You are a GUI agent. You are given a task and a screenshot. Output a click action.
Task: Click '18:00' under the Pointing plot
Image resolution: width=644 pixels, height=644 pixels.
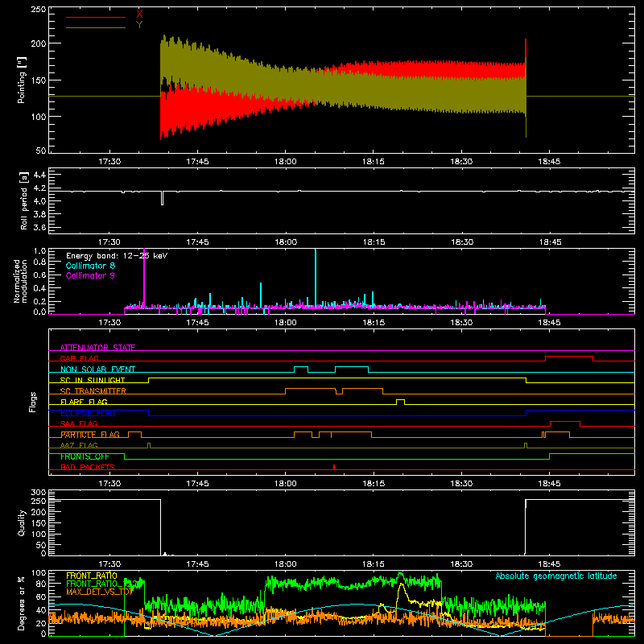(x=286, y=162)
